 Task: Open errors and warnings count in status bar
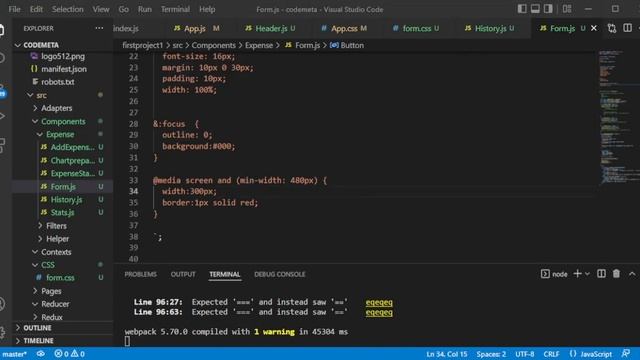point(69,354)
